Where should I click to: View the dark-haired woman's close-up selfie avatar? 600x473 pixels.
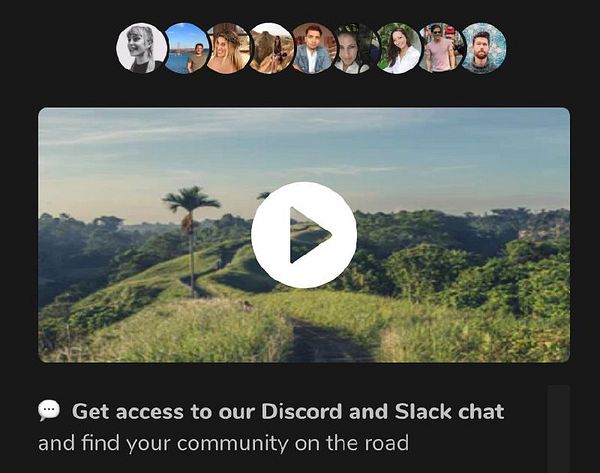[x=355, y=48]
